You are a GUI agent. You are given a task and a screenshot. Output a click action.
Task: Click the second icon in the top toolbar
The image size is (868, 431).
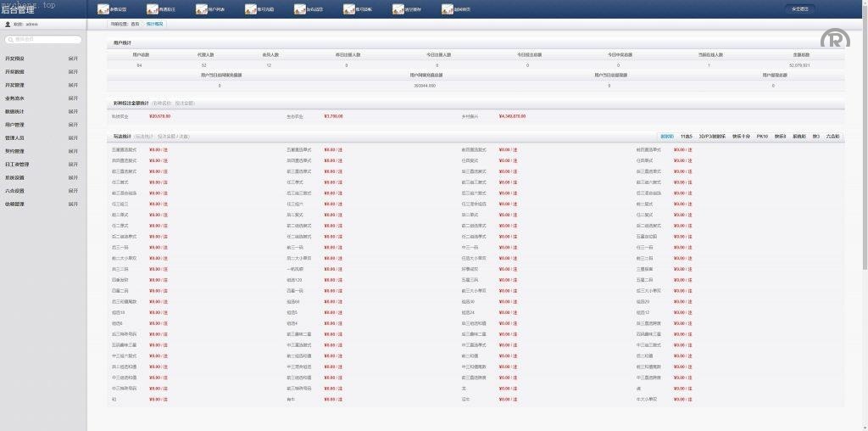153,9
